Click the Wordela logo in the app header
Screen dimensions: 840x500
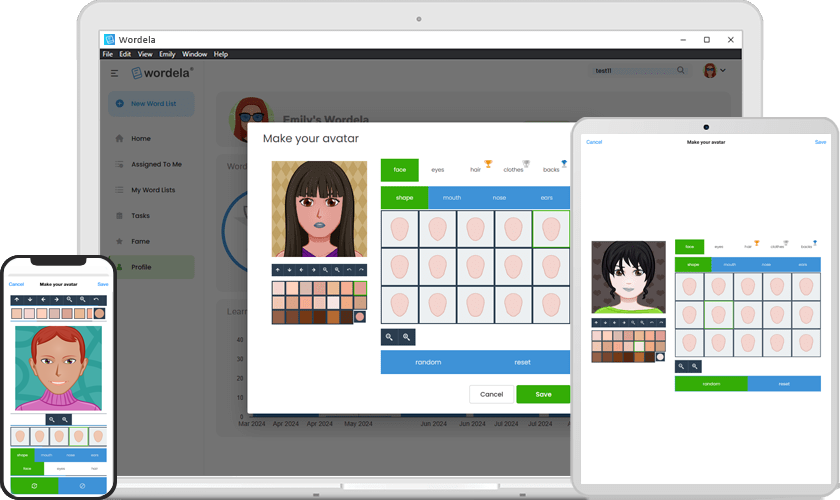162,73
